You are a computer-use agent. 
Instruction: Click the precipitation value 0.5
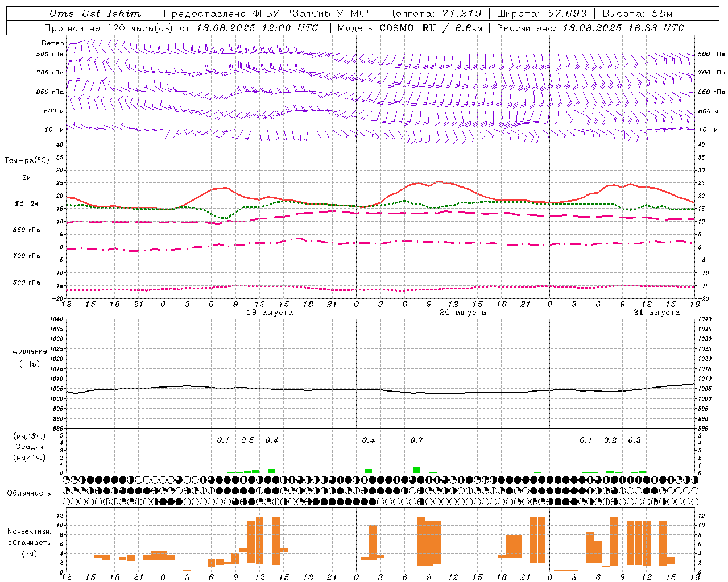pos(247,440)
